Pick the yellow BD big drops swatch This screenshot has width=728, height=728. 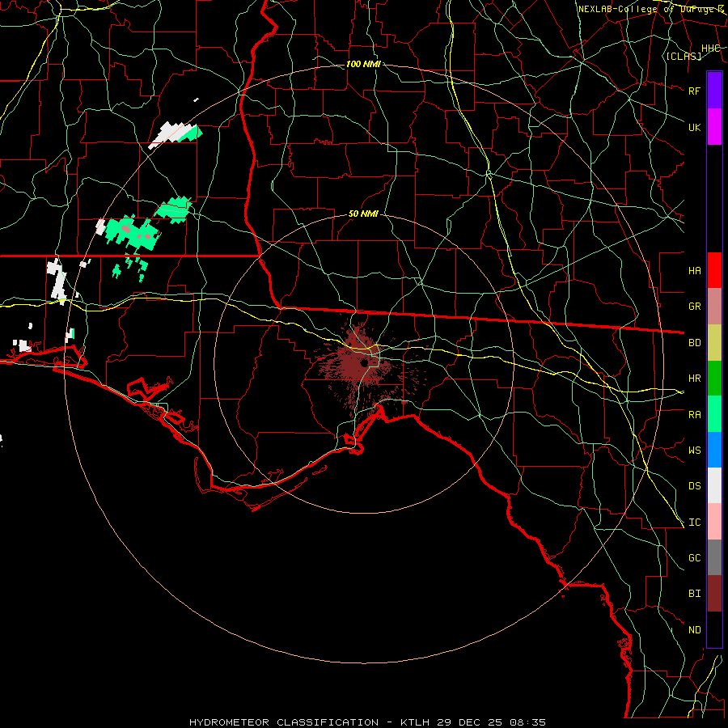(714, 342)
